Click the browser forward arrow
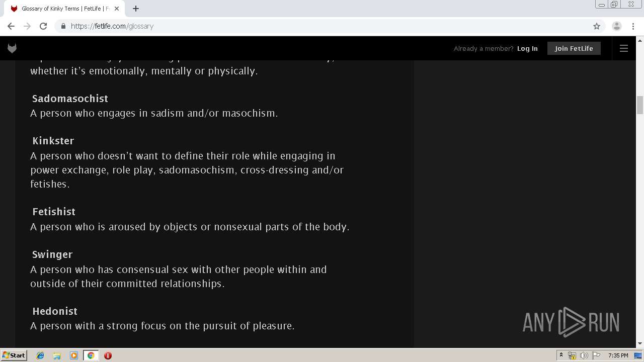Image resolution: width=644 pixels, height=362 pixels. click(x=27, y=26)
